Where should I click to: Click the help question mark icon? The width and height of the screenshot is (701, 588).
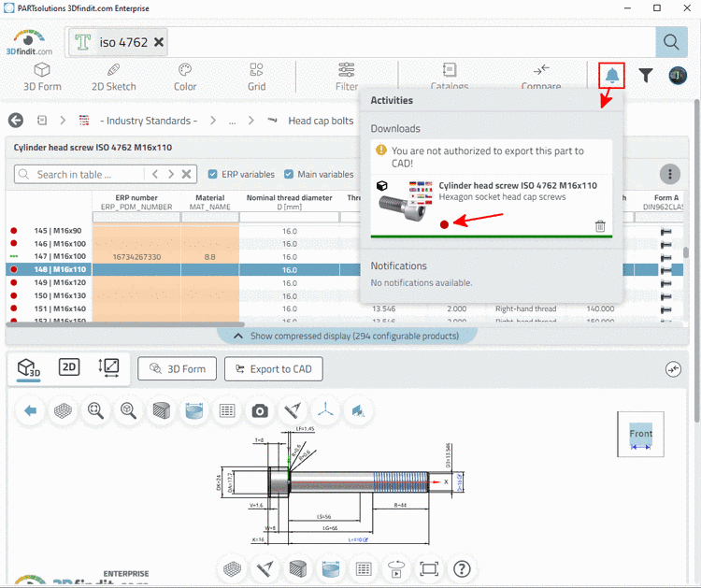click(462, 568)
